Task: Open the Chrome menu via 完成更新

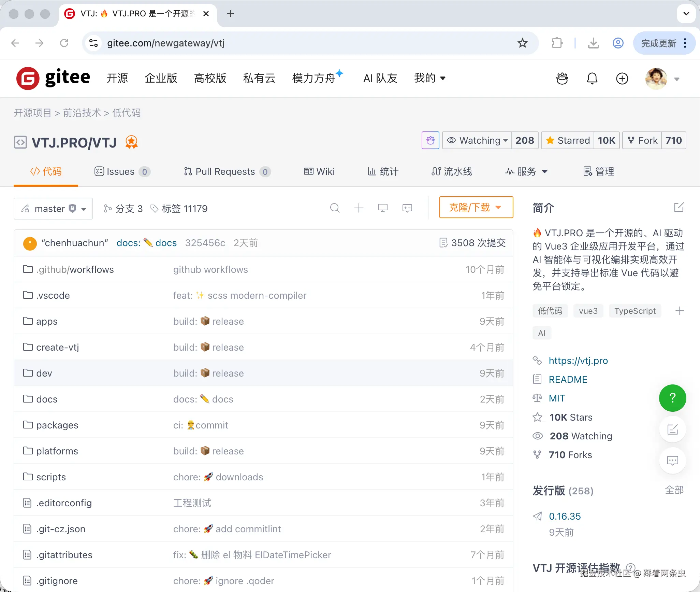Action: pos(664,43)
